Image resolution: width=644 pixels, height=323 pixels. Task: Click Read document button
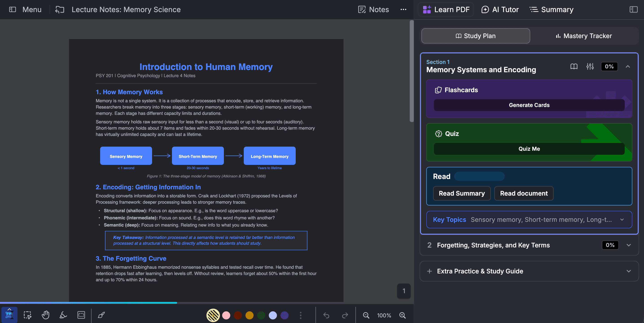point(524,193)
